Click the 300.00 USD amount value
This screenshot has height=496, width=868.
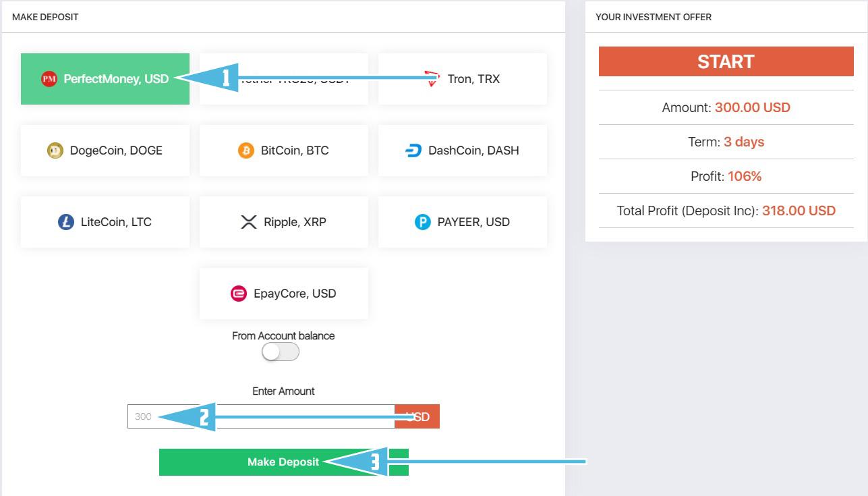coord(753,107)
